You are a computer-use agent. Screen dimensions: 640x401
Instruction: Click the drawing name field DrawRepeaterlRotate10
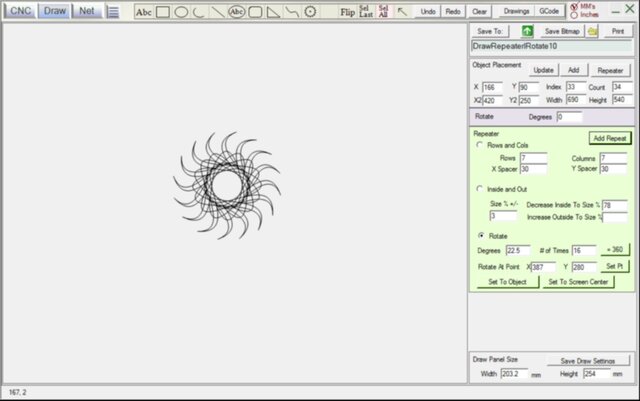(x=551, y=47)
